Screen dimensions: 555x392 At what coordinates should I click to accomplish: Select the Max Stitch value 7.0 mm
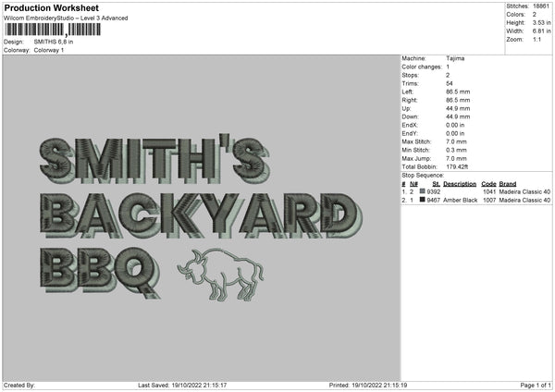pos(456,141)
